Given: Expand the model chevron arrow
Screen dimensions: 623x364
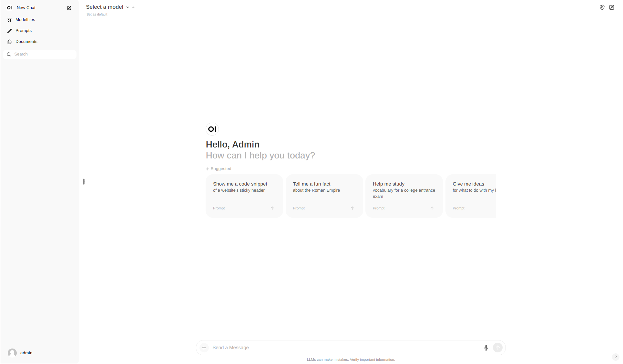Looking at the screenshot, I should tap(128, 7).
